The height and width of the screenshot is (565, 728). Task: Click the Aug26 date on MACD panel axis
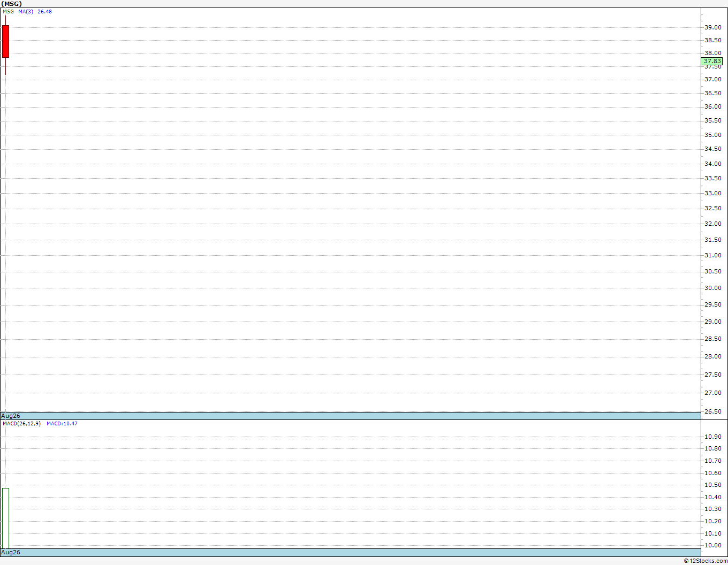click(11, 552)
